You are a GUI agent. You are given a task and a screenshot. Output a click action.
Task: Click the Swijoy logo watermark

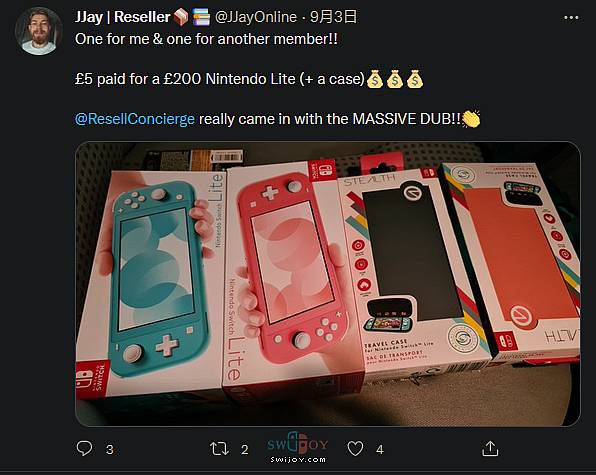(x=298, y=443)
